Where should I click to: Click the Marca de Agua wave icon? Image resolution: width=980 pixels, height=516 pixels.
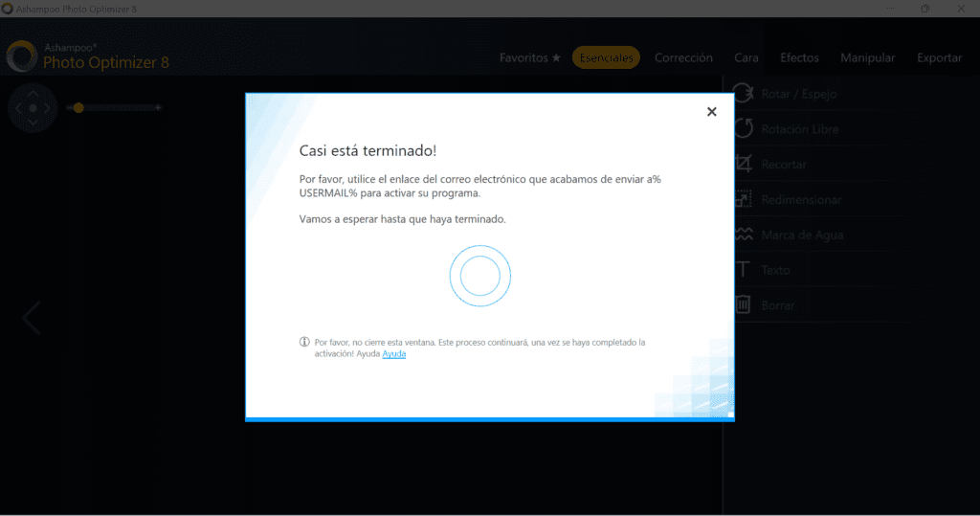[x=743, y=235]
